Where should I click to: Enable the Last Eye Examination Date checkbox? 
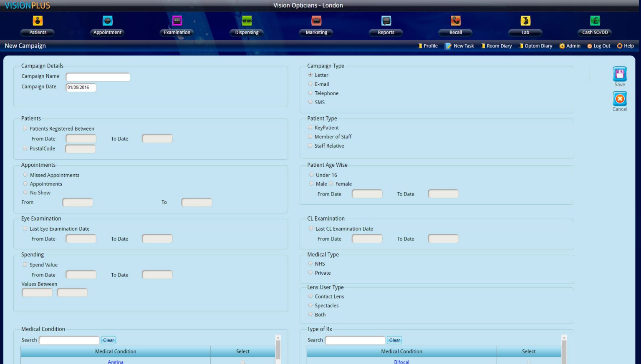coord(25,228)
